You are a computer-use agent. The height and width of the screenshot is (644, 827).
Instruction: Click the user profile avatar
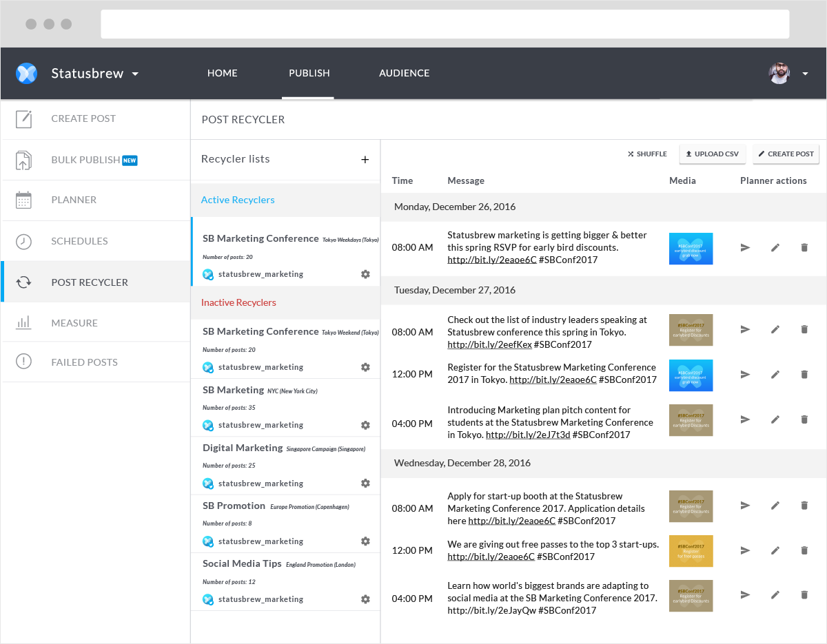click(x=779, y=73)
